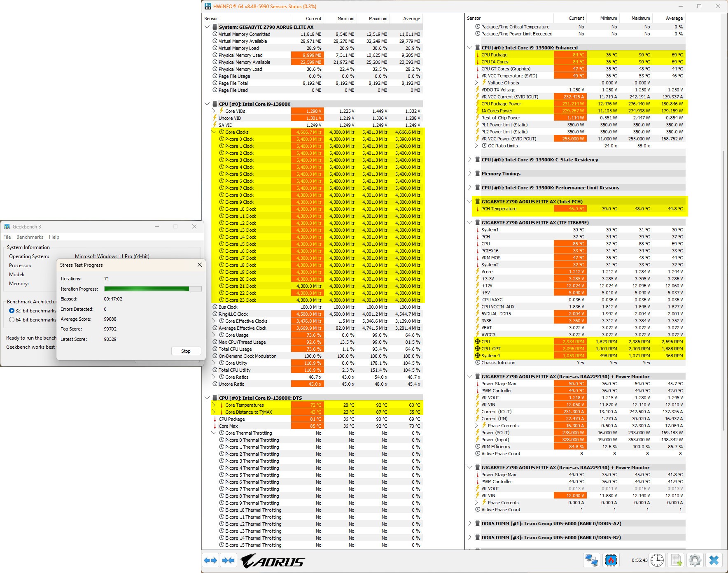Open the Help menu in Geekbench
The image size is (728, 573).
pos(54,237)
